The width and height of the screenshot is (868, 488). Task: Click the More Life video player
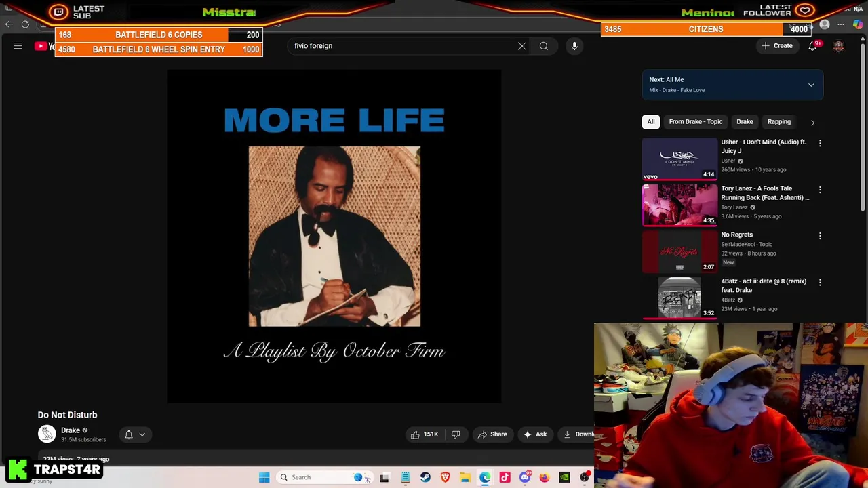334,236
